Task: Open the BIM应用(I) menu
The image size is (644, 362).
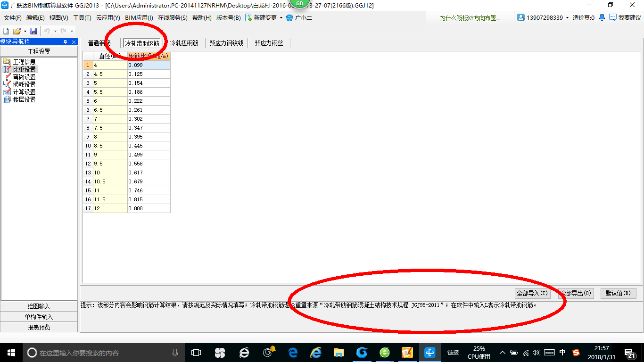Action: [139, 18]
